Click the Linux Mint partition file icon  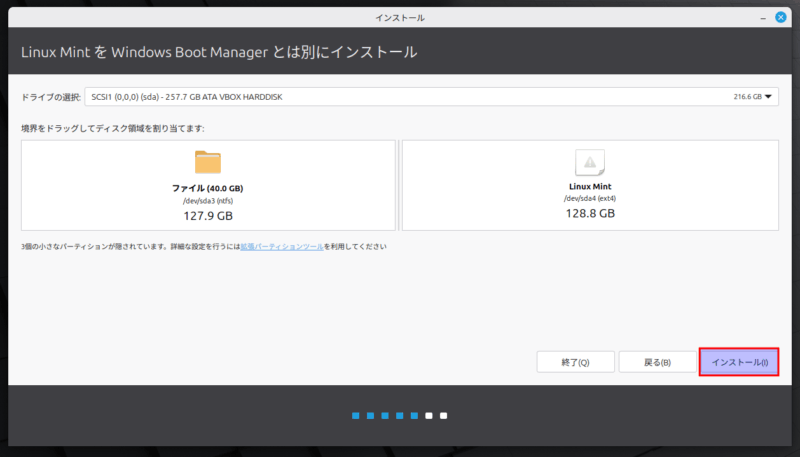pos(589,162)
